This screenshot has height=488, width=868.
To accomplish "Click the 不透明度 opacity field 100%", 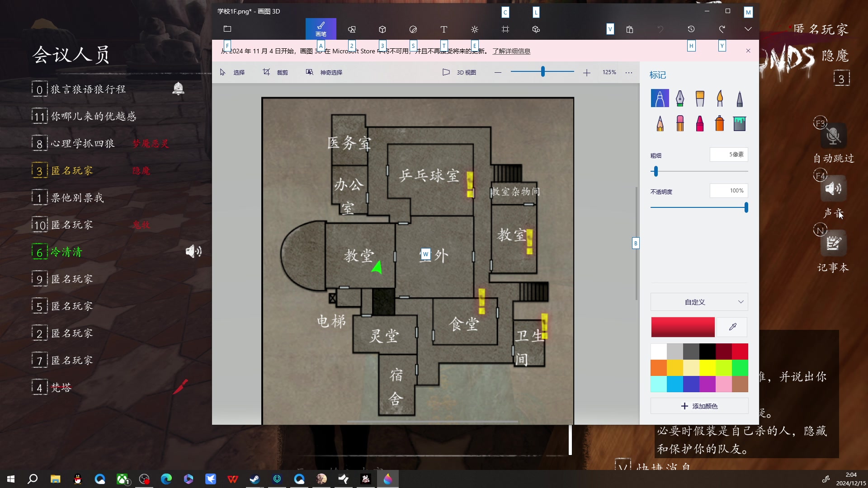I will (729, 191).
